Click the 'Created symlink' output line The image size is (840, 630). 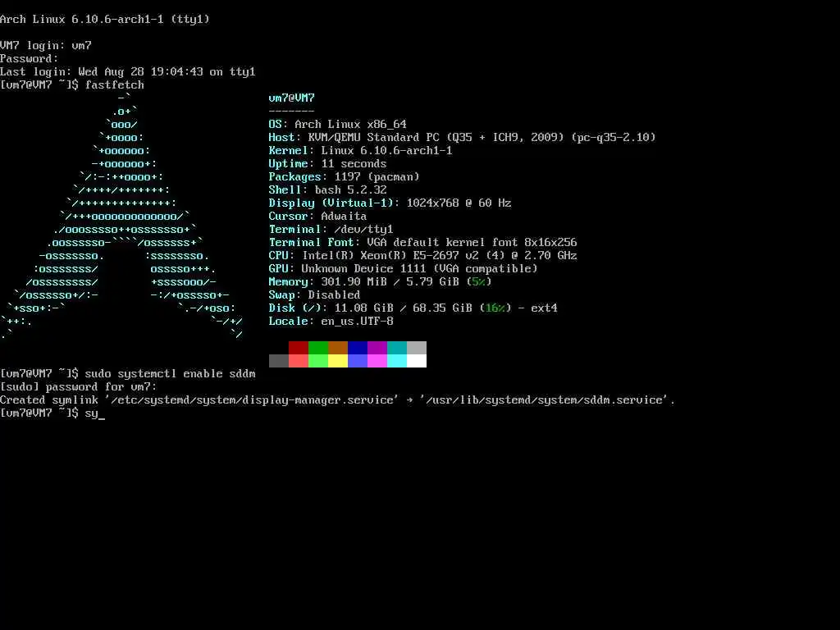point(338,399)
